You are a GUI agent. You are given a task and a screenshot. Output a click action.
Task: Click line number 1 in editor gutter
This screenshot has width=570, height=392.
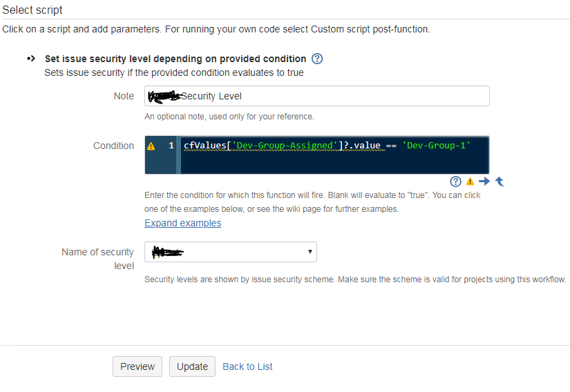(x=171, y=146)
